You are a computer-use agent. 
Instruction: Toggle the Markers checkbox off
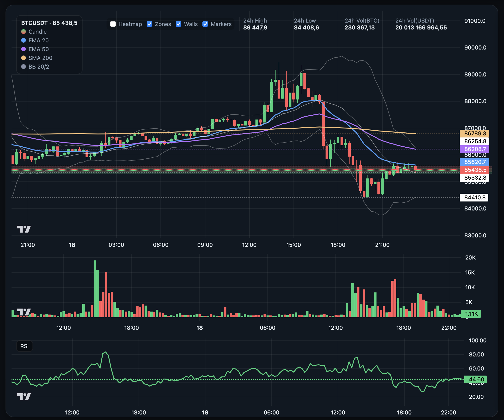tap(205, 24)
